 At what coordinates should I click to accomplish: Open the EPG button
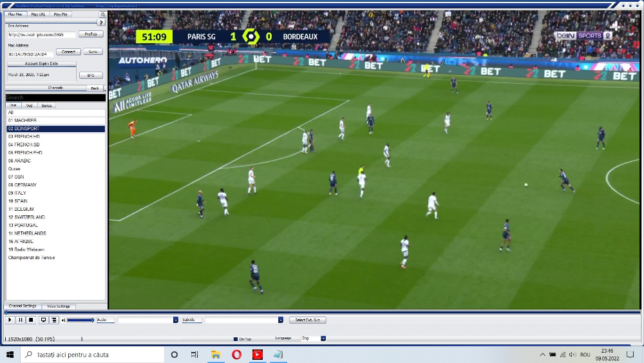pos(91,75)
